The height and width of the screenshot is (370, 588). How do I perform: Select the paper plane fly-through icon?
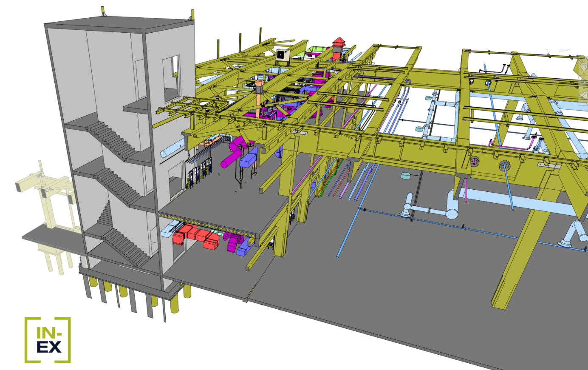point(584,96)
